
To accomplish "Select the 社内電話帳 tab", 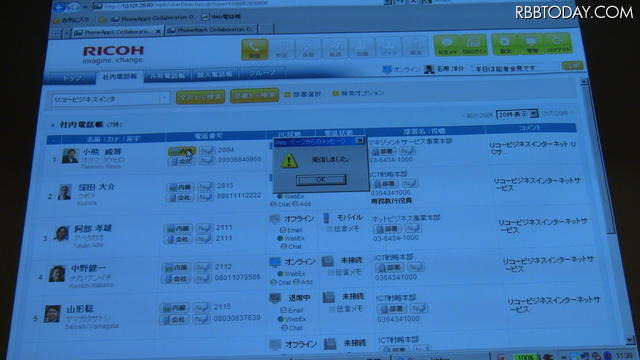I will (x=120, y=77).
